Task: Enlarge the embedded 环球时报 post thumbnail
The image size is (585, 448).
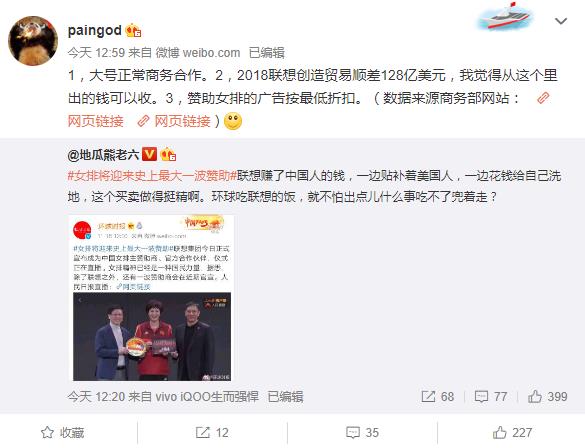Action: coord(152,298)
